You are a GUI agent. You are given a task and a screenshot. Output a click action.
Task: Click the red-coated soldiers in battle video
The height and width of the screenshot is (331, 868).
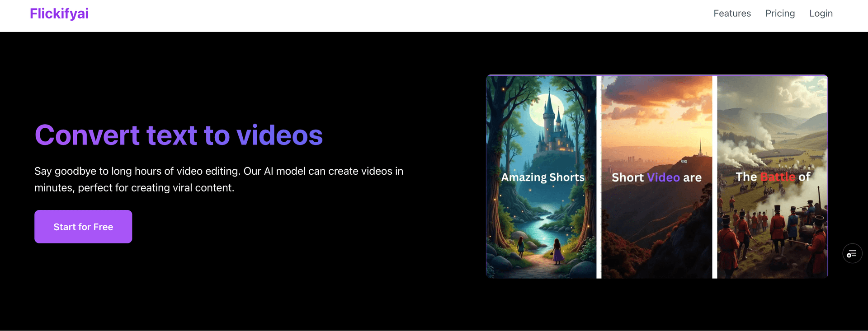click(778, 226)
